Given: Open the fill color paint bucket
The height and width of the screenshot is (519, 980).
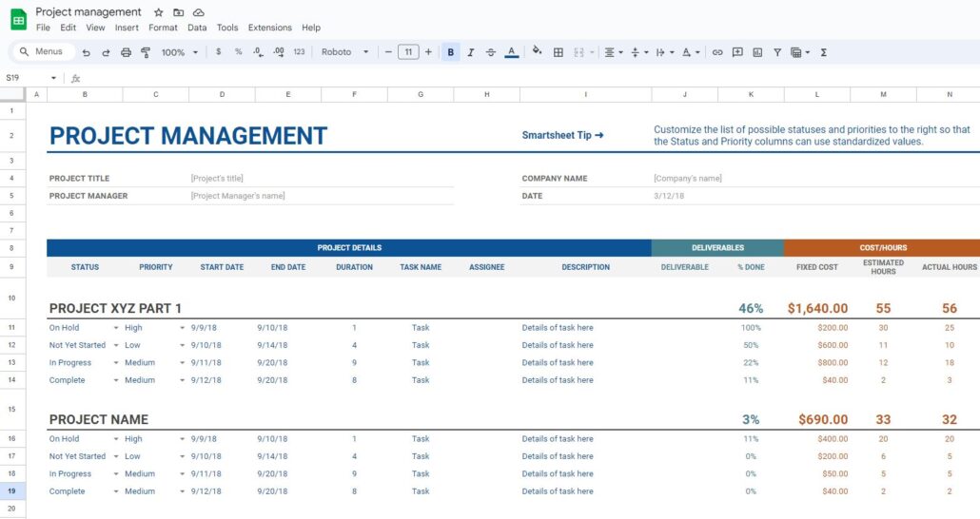Looking at the screenshot, I should (537, 52).
